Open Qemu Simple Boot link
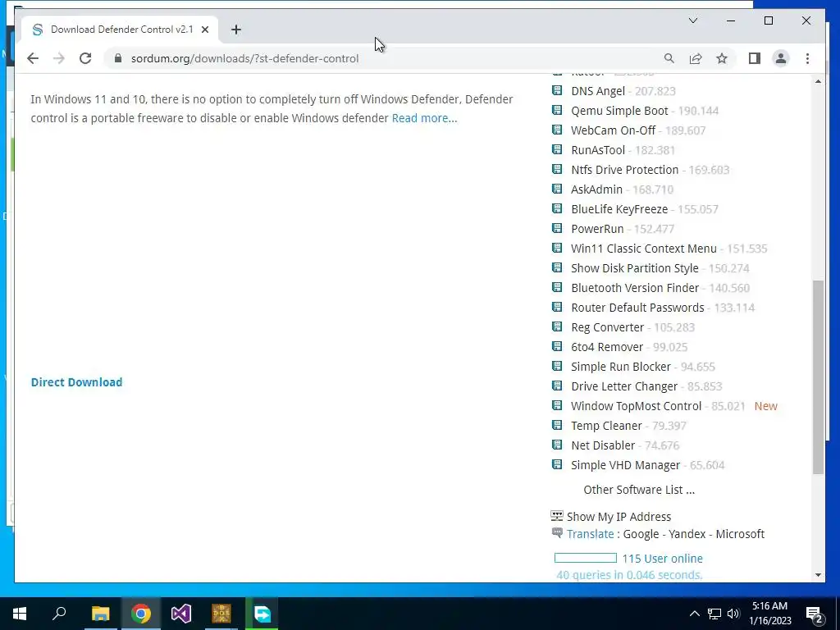840x630 pixels. (x=619, y=111)
